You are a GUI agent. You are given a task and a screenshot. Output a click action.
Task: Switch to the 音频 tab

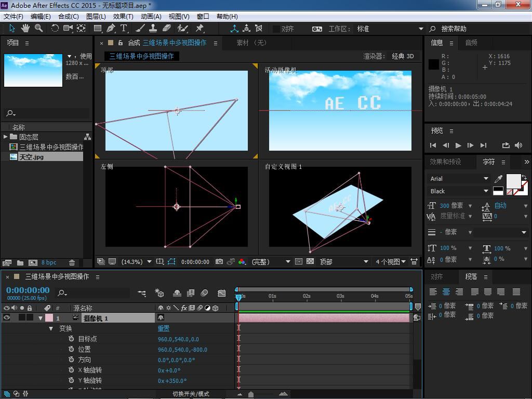pyautogui.click(x=471, y=43)
